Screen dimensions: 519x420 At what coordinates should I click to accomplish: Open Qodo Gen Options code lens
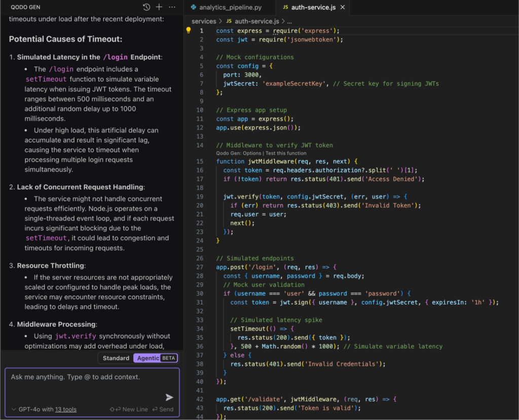(239, 153)
